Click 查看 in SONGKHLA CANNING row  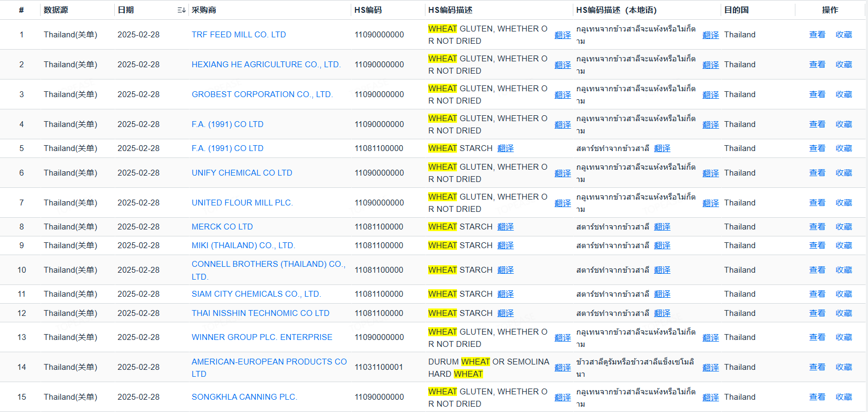817,397
